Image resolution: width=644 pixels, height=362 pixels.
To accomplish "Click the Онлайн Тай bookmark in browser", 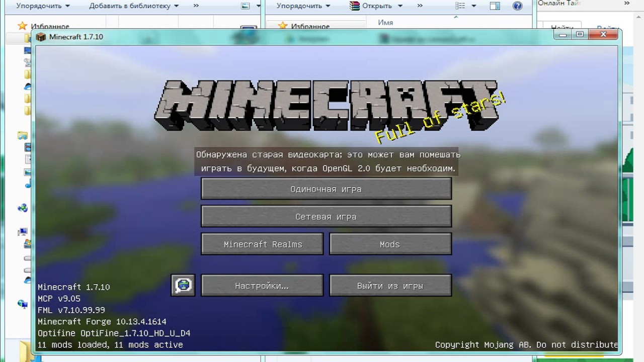I will 559,4.
